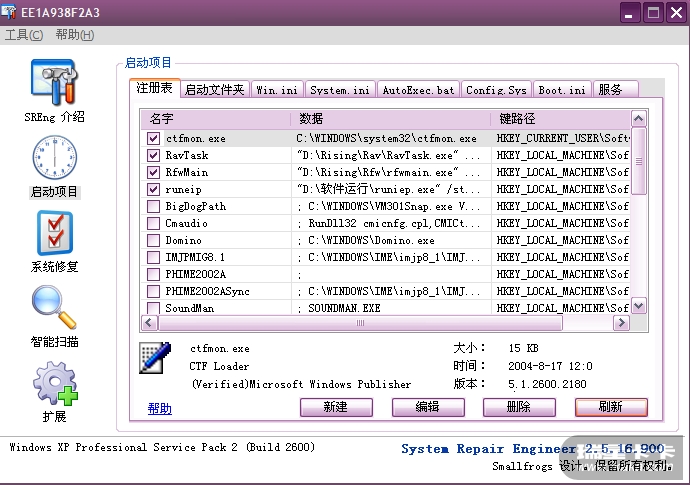Viewport: 690px width, 485px height.
Task: Uncheck the RavTask startup entry
Action: pyautogui.click(x=153, y=156)
